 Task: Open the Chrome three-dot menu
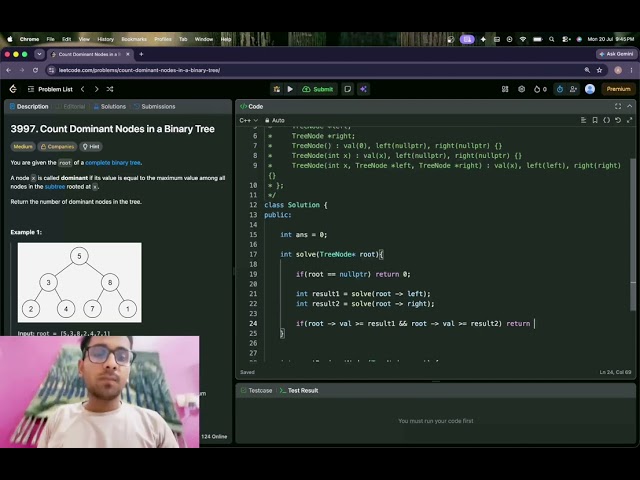(x=631, y=70)
